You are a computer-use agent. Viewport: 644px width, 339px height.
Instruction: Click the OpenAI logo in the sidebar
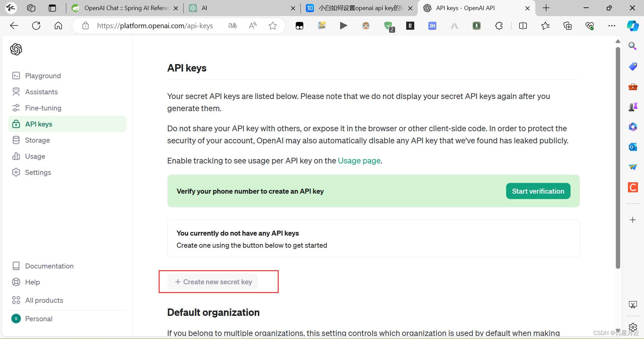16,49
